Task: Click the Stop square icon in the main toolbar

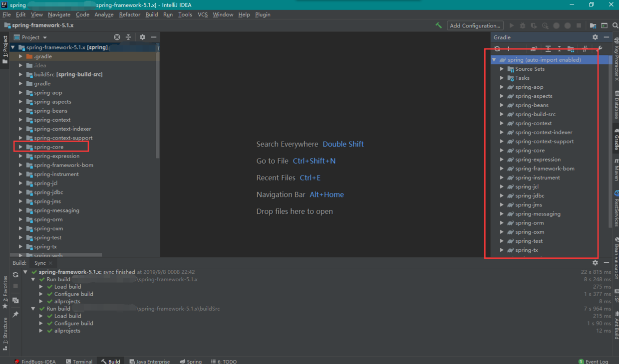Action: click(579, 25)
